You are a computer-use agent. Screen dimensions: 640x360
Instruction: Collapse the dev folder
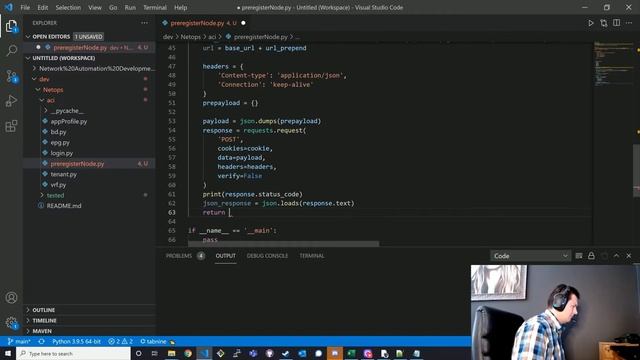[44, 79]
